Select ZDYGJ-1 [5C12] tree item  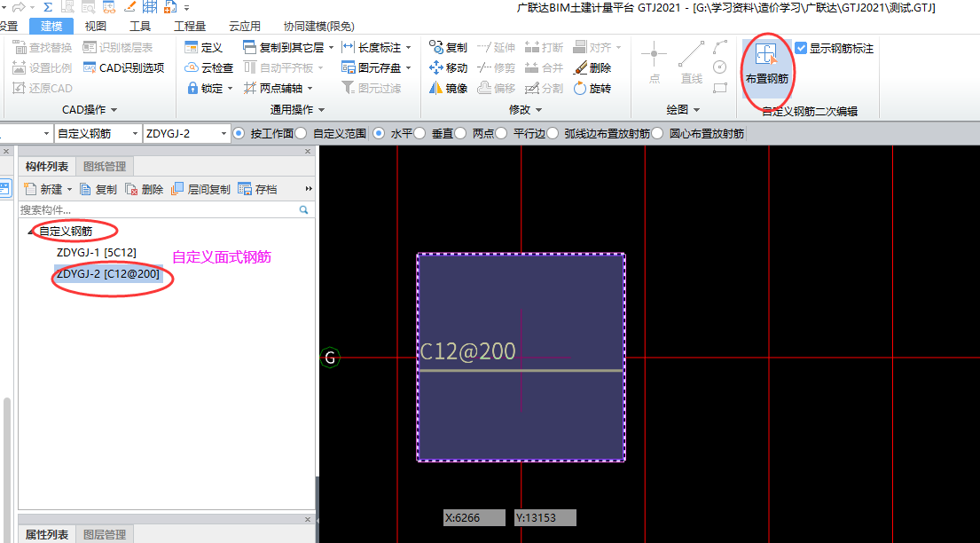[x=97, y=253]
